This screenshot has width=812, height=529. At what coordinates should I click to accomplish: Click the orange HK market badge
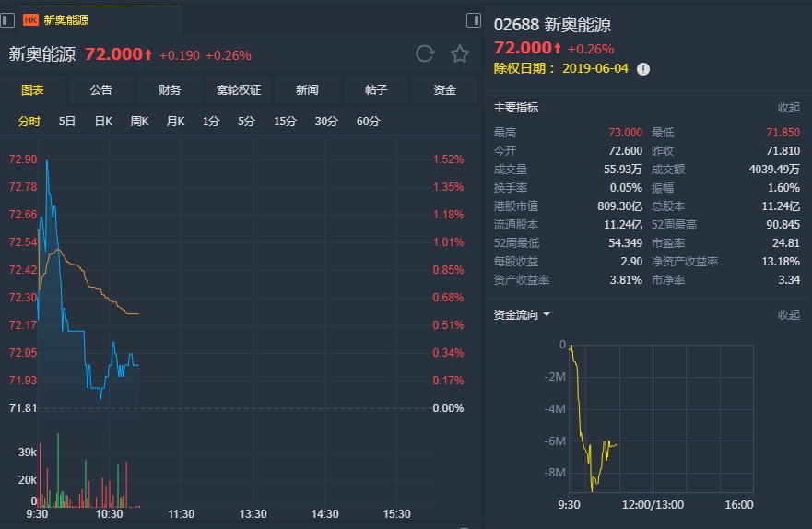pos(30,19)
